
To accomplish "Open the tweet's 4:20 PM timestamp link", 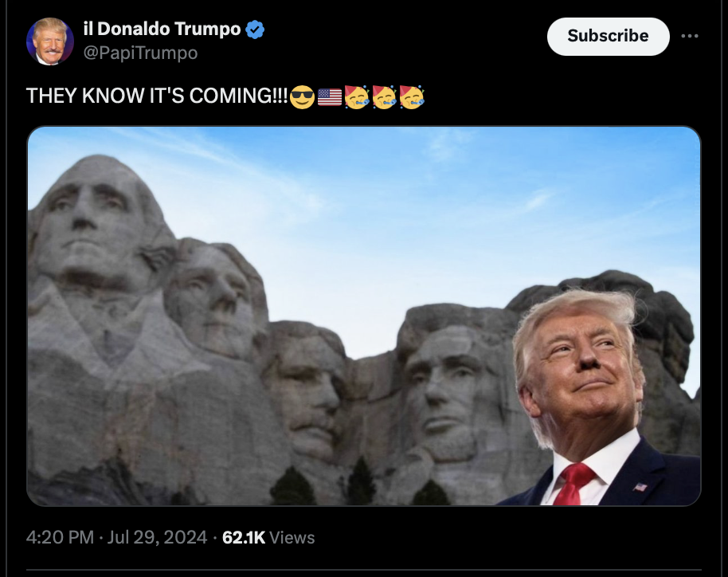I will click(60, 537).
